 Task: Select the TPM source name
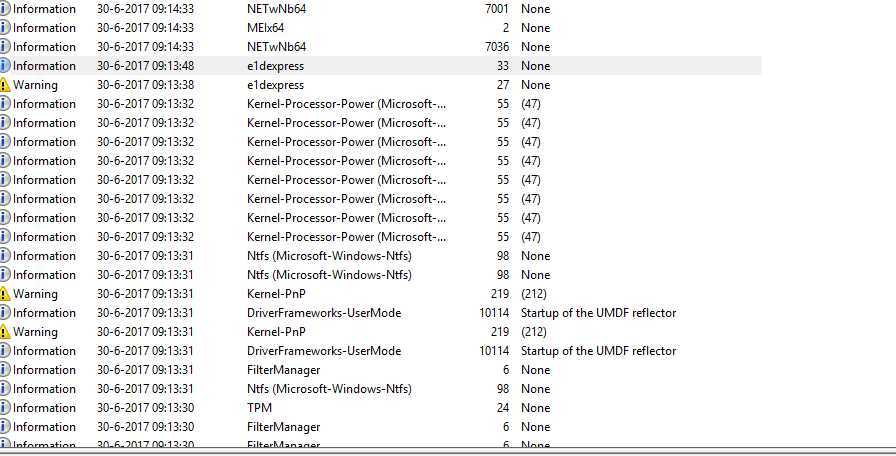[259, 408]
